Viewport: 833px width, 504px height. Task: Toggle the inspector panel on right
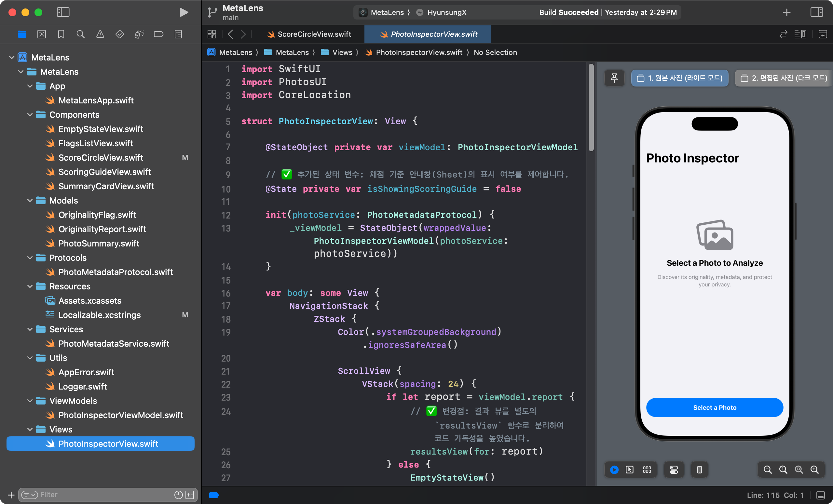[x=816, y=12]
